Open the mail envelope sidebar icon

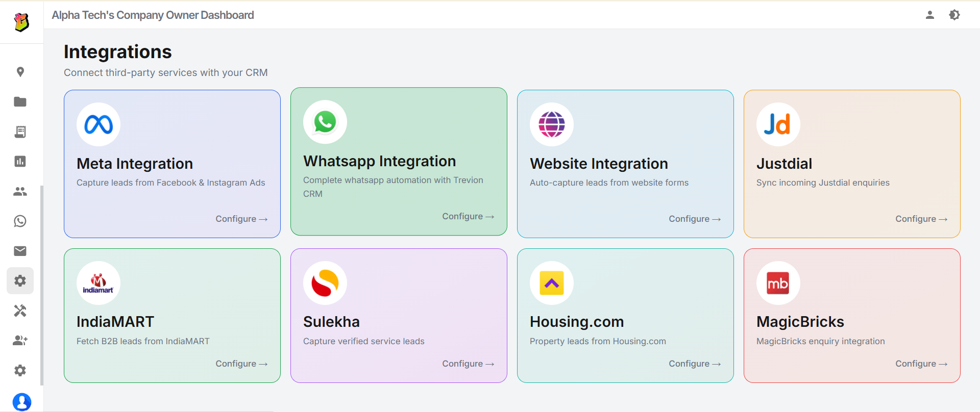tap(20, 251)
